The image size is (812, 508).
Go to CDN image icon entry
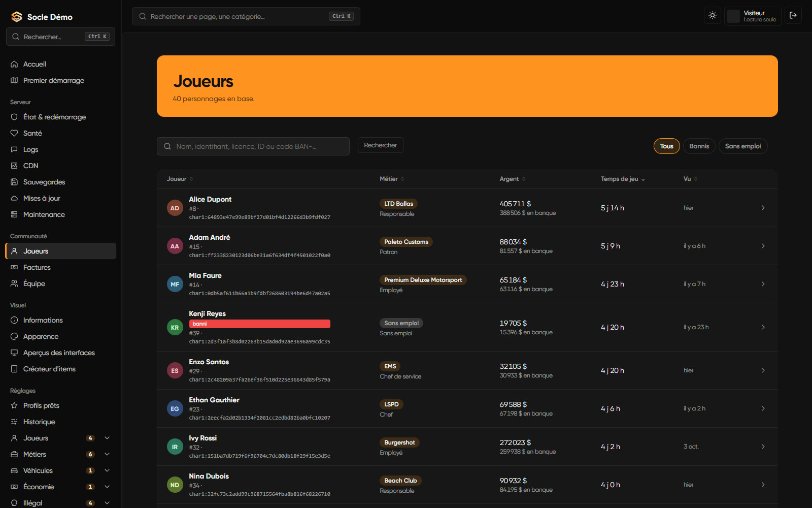point(14,166)
